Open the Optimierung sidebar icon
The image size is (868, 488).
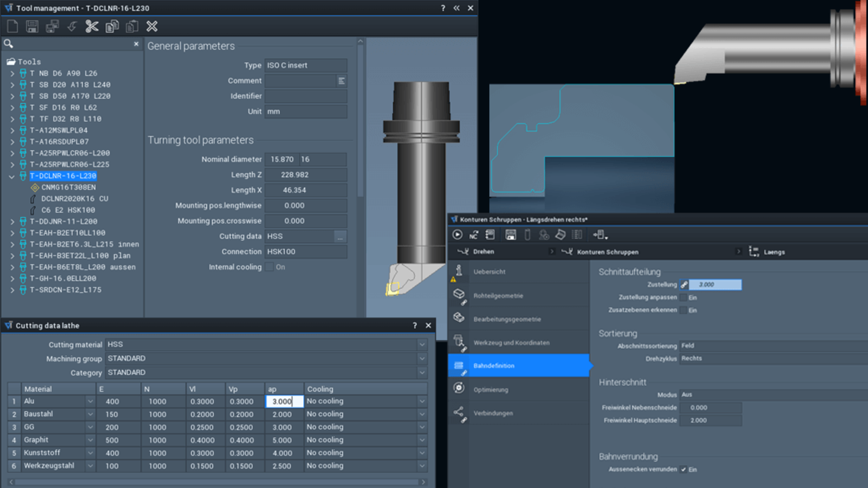pos(459,388)
